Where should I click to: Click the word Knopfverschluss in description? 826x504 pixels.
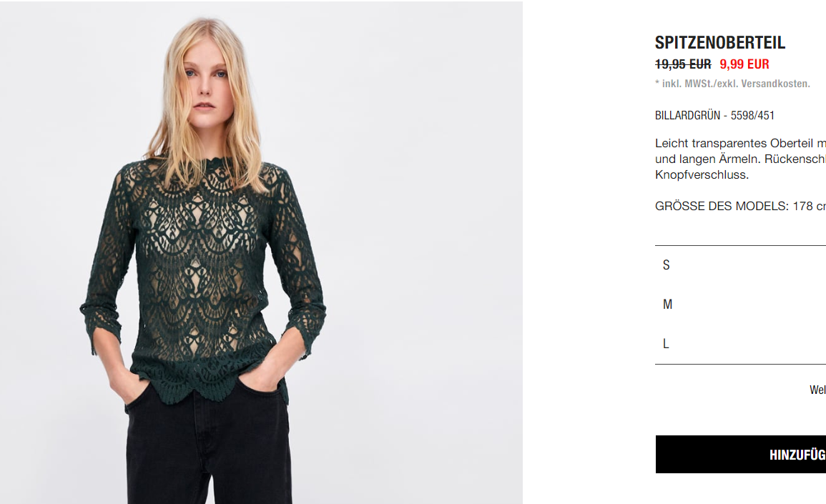click(702, 175)
